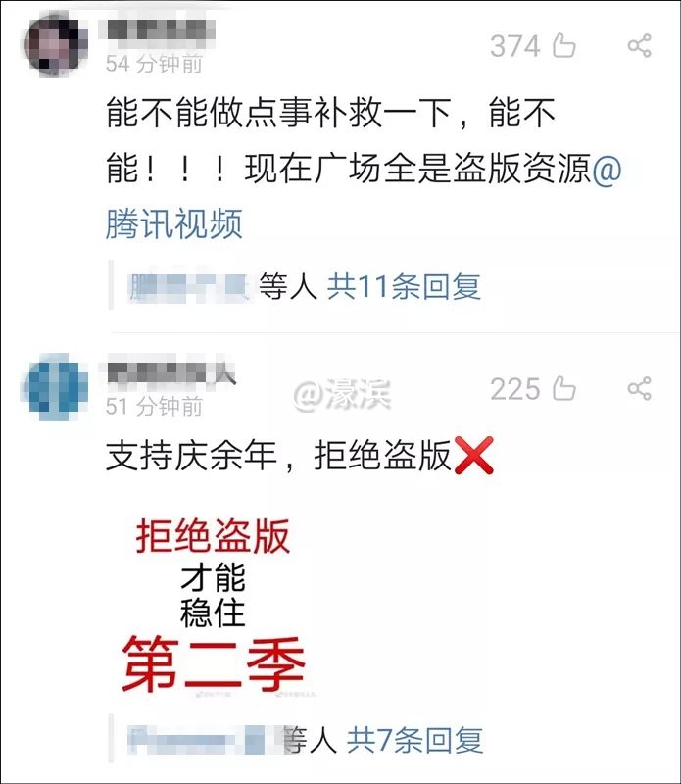Open blurred replier name before 共11条回复
This screenshot has height=784, width=681.
[x=189, y=287]
